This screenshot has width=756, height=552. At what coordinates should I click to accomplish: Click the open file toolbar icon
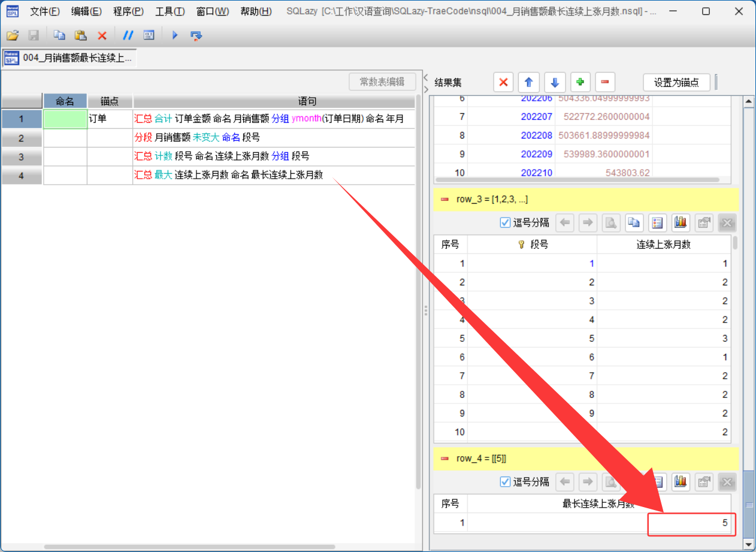click(x=12, y=35)
